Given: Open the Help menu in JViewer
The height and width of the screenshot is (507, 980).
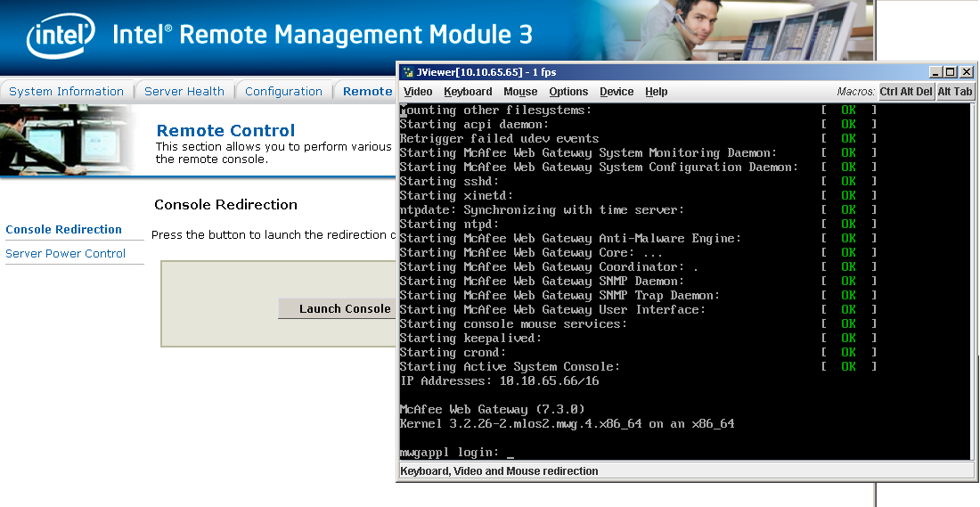Looking at the screenshot, I should pos(657,92).
